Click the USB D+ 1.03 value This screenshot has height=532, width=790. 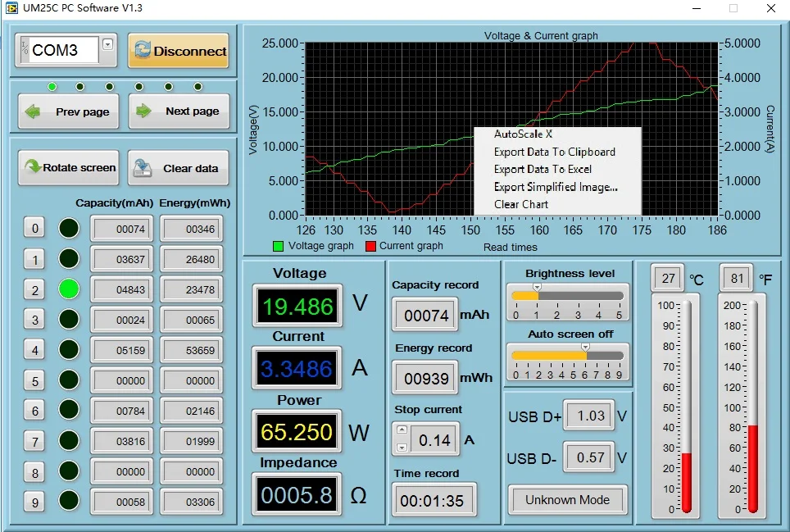tap(590, 416)
